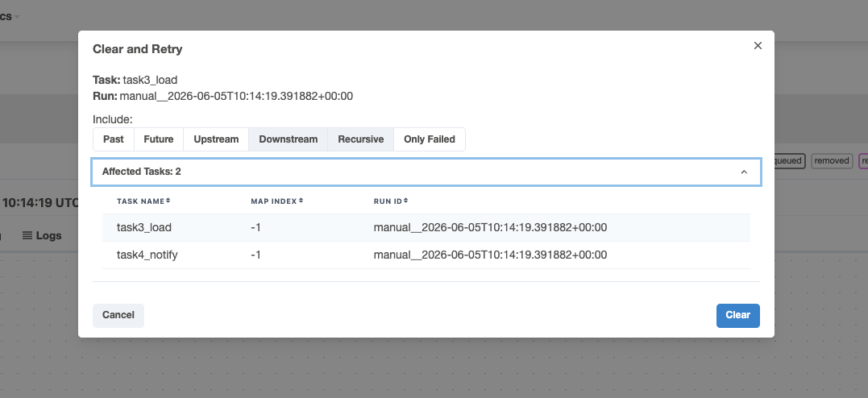Image resolution: width=868 pixels, height=398 pixels.
Task: Click the Run value in dialog header
Action: point(236,97)
